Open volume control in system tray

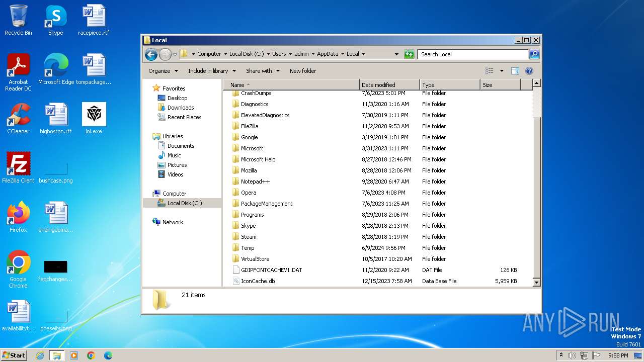click(x=572, y=355)
